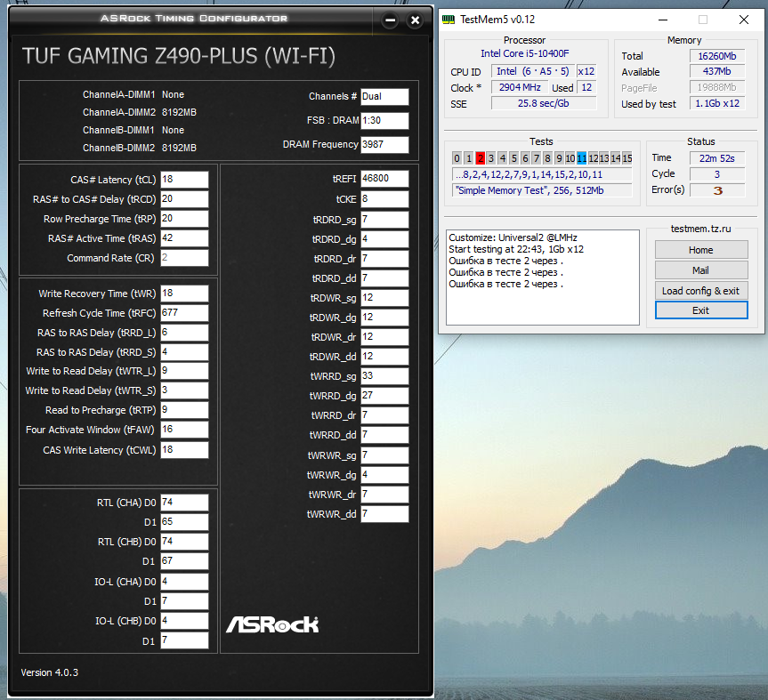Screen dimensions: 768x700
Task: Click the Available memory value 437Mb
Action: click(717, 71)
